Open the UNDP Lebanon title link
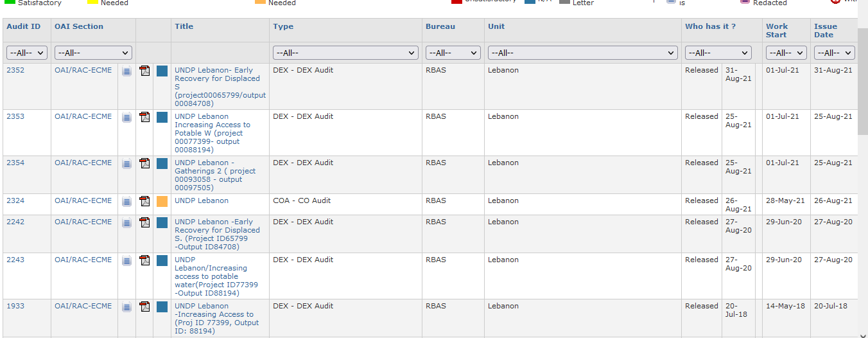Screen dimensions: 868x338 tap(202, 200)
